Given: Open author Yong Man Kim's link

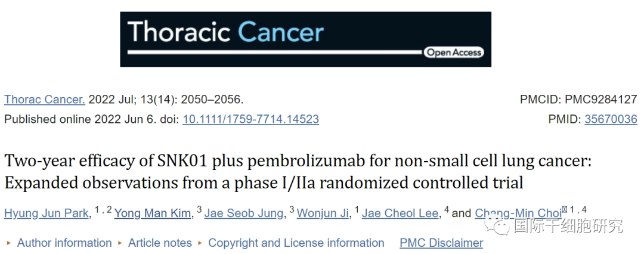Looking at the screenshot, I should (153, 213).
